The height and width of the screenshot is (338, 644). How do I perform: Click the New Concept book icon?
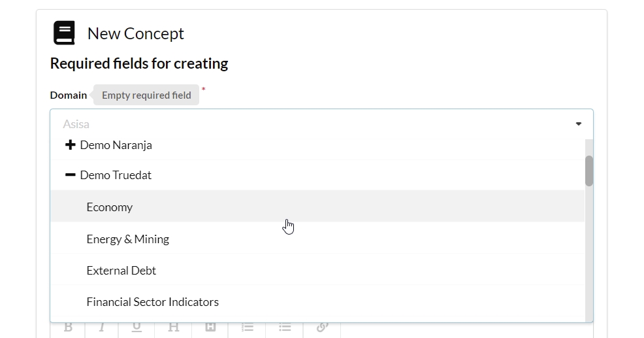(x=64, y=33)
